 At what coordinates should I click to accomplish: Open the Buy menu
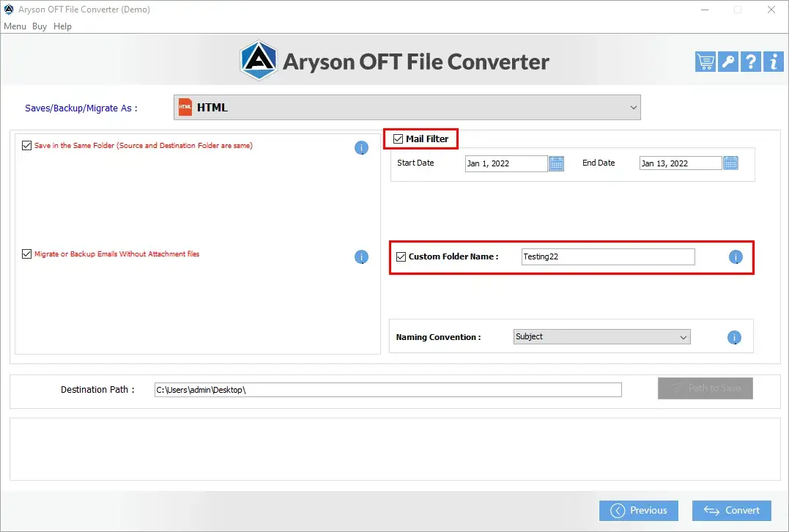pyautogui.click(x=40, y=26)
